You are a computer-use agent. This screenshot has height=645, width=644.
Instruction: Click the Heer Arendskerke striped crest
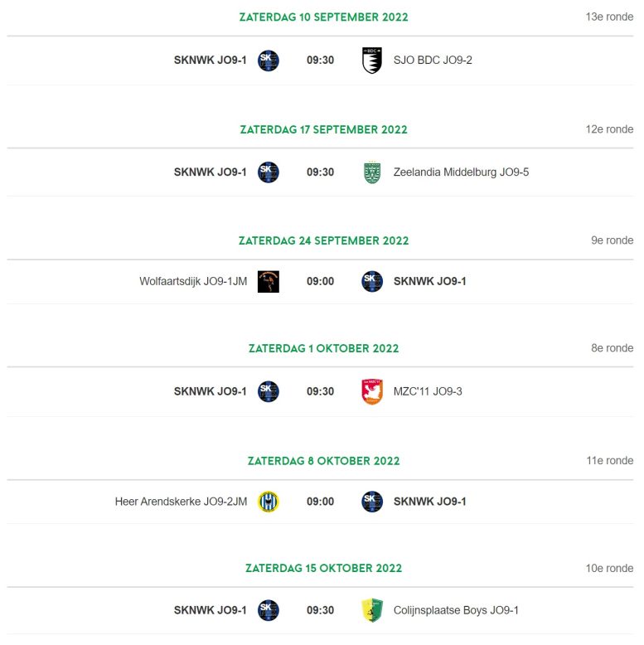(x=269, y=502)
